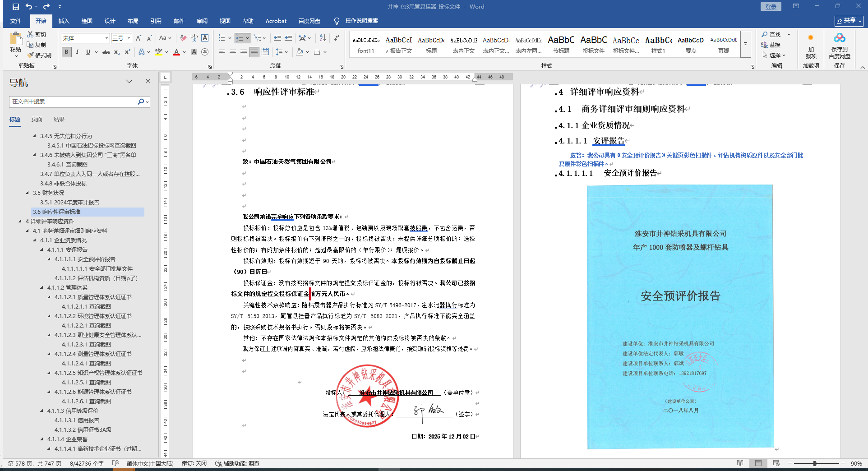The height and width of the screenshot is (471, 868).
Task: Switch to the 插入 insert tab
Action: [x=64, y=21]
